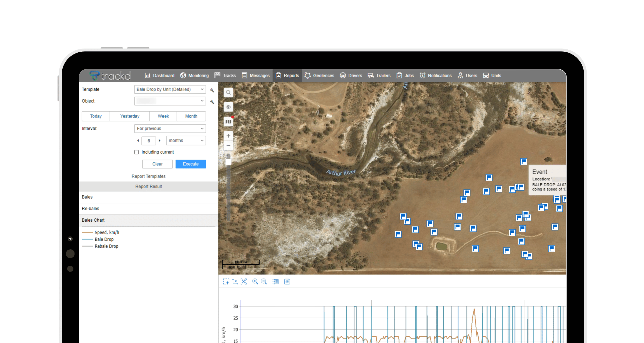Click the map zoom slider handle
The image size is (644, 343).
pos(228,161)
